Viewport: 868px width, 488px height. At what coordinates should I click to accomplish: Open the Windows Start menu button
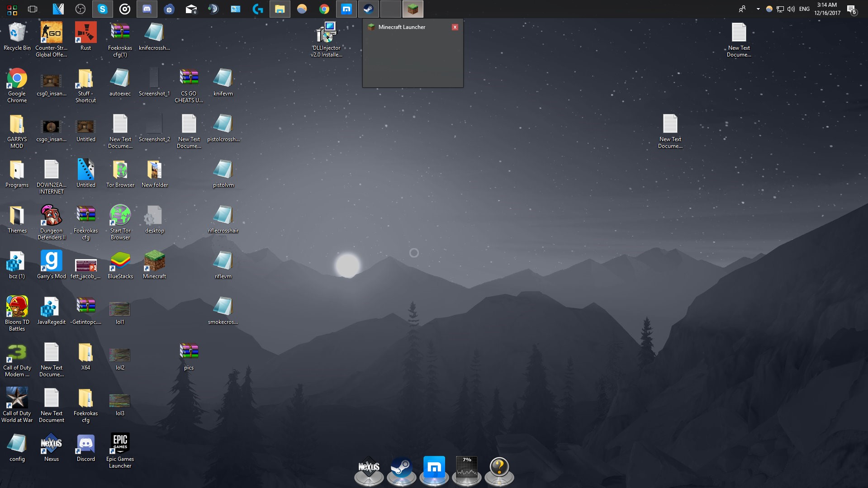point(12,9)
